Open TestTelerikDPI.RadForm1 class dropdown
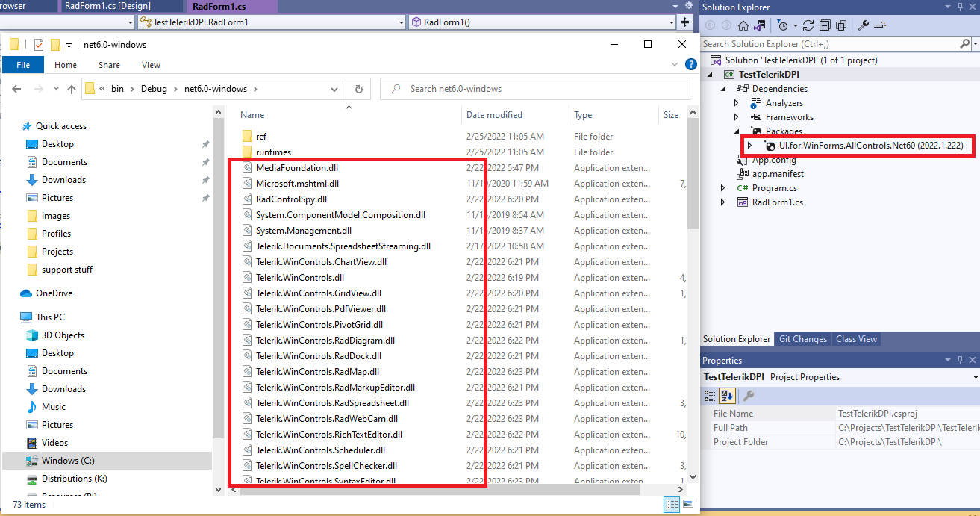This screenshot has height=516, width=980. pos(402,22)
